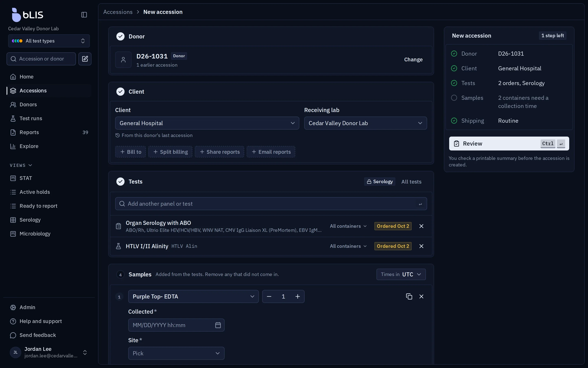Open the Microbiology view

tap(49, 234)
